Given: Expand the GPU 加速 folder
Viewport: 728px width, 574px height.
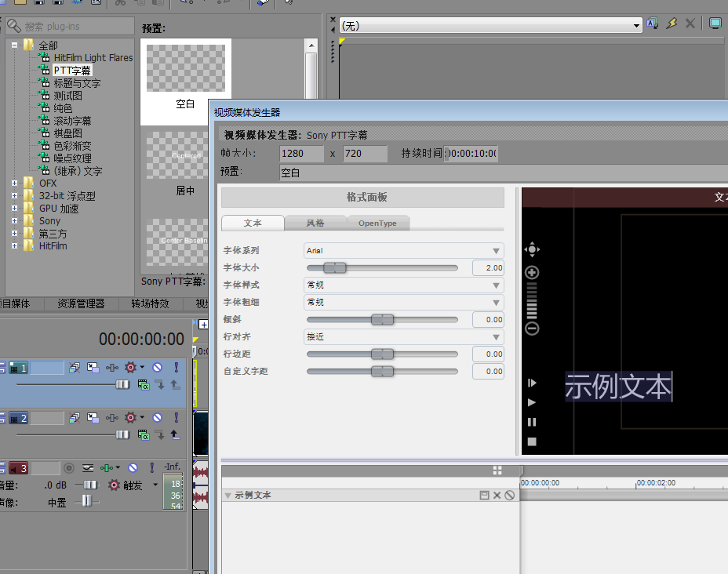Looking at the screenshot, I should [x=14, y=209].
